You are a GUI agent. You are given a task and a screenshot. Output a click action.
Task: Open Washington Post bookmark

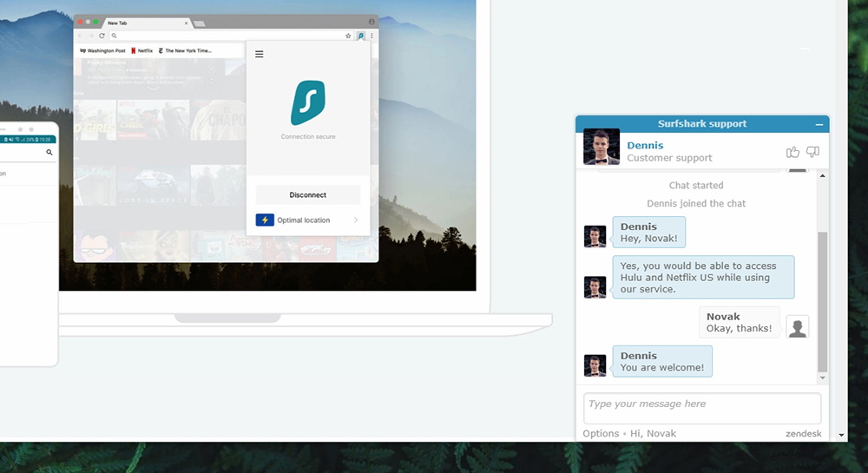pos(103,51)
